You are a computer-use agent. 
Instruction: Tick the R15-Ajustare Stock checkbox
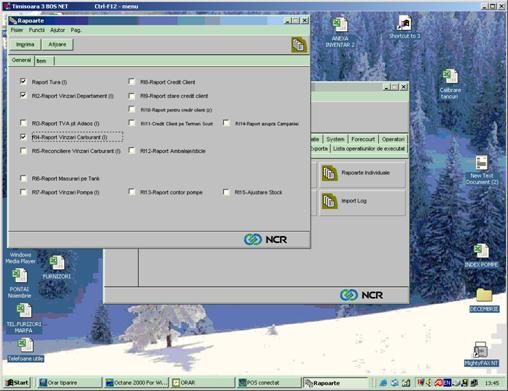pos(226,192)
